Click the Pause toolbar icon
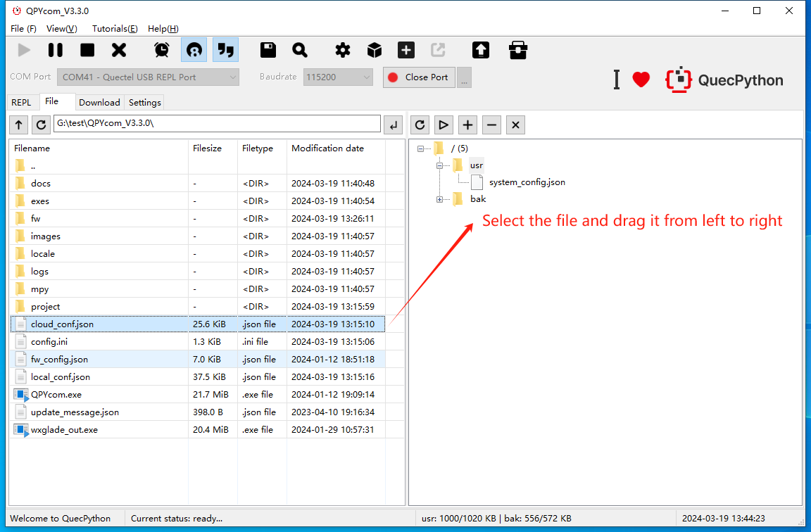Screen dimensions: 811x532 pyautogui.click(x=56, y=50)
